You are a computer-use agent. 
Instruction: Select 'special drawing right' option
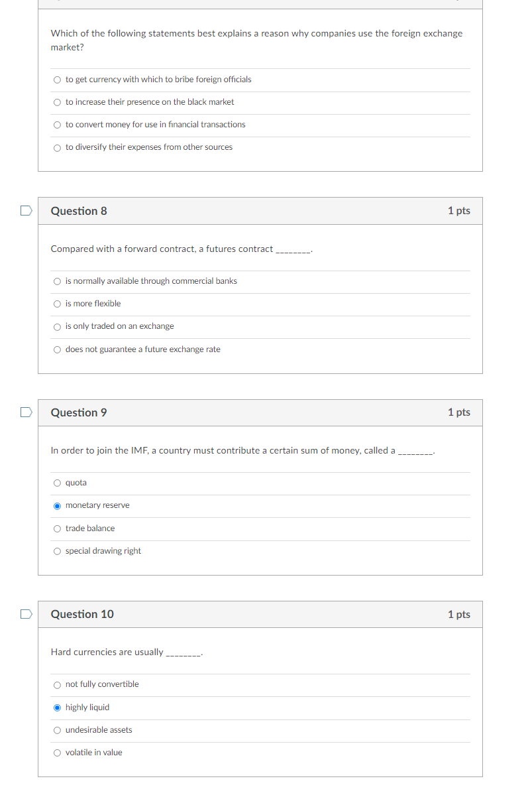pyautogui.click(x=58, y=552)
